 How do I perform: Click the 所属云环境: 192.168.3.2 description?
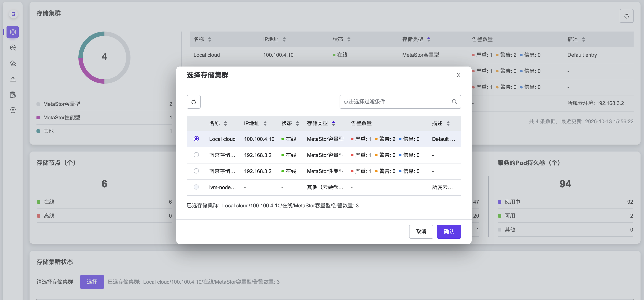pyautogui.click(x=596, y=103)
